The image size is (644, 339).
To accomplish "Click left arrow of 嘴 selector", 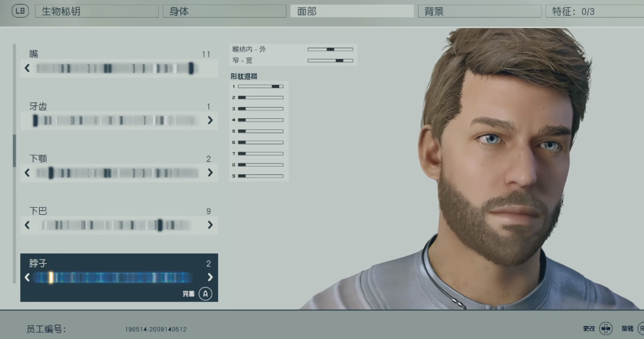I will [x=27, y=68].
